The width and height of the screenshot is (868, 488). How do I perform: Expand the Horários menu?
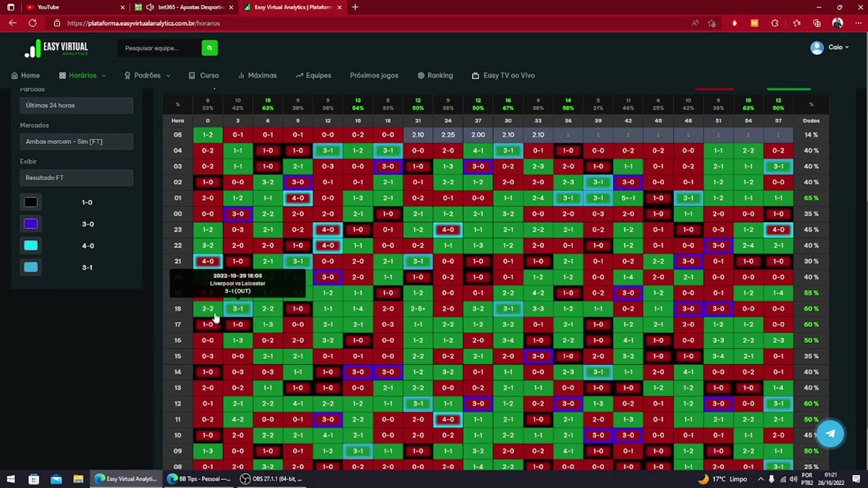coord(83,75)
